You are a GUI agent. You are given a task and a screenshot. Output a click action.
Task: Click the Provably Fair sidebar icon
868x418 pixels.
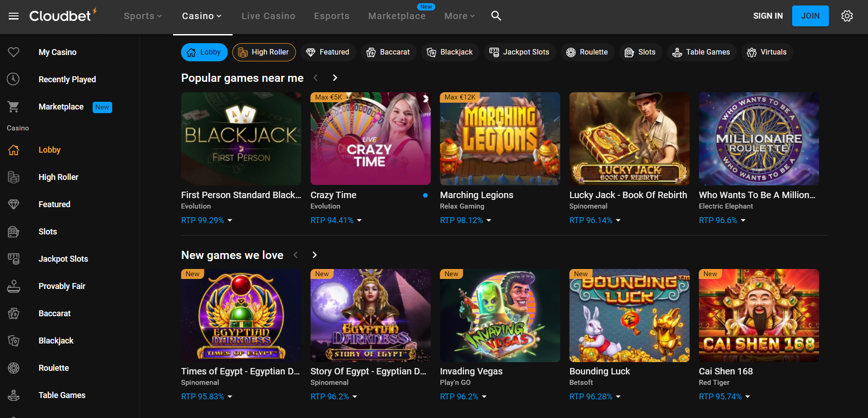point(14,286)
